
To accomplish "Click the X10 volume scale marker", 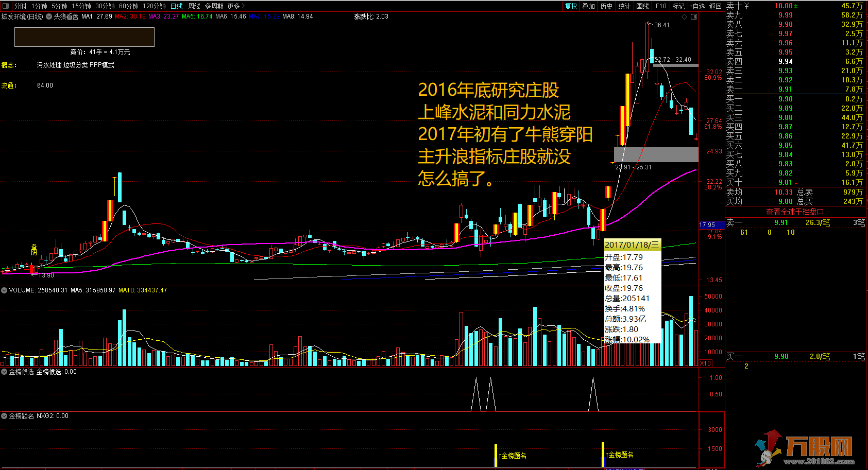I will click(705, 363).
